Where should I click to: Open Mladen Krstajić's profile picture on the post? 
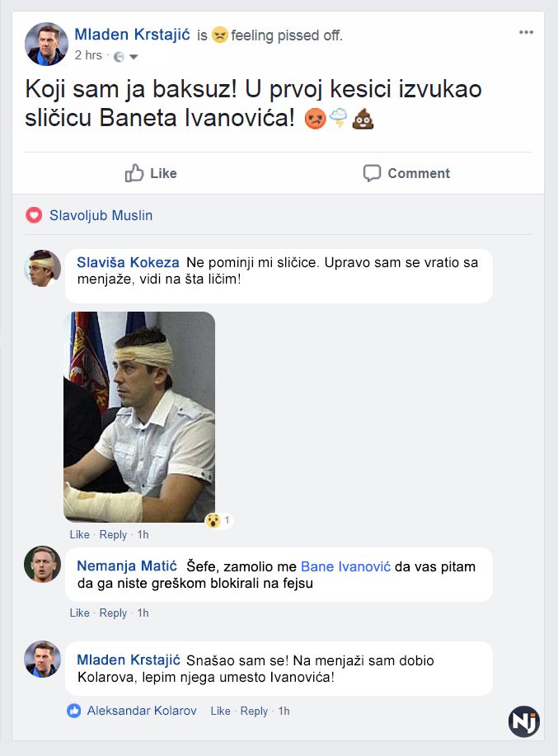46,44
